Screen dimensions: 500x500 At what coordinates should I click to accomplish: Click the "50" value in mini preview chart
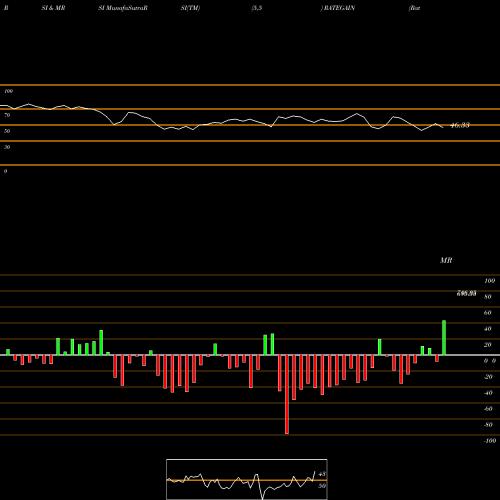tap(322, 486)
